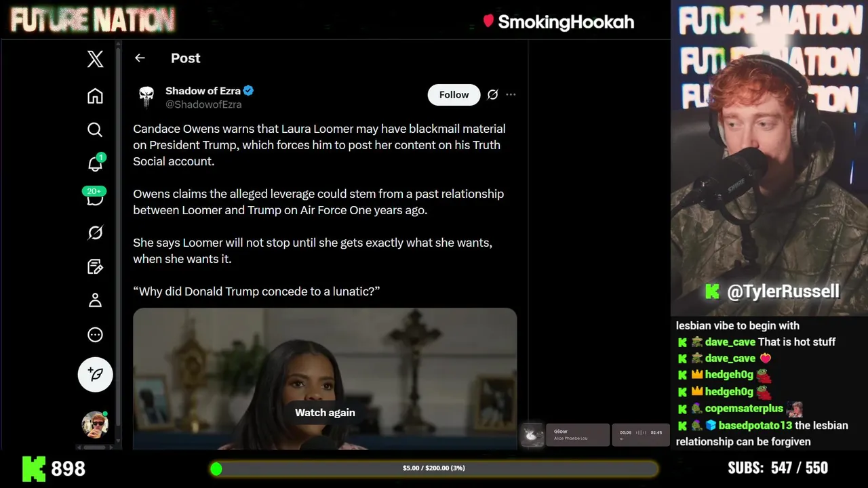Open the @ShadowofEzra handle link
This screenshot has height=488, width=868.
(x=203, y=104)
